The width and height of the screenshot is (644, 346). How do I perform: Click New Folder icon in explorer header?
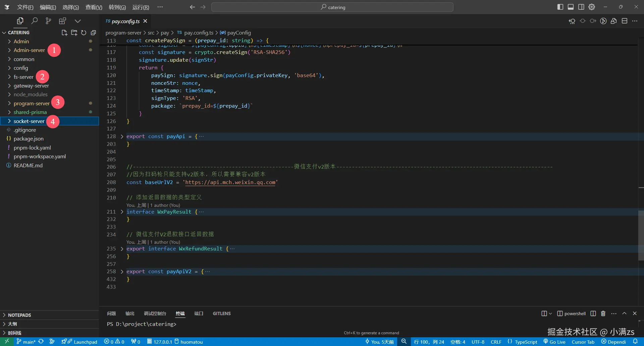click(x=74, y=33)
